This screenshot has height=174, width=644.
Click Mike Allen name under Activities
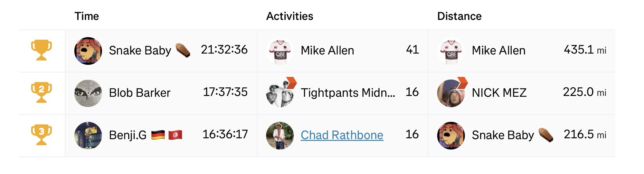tap(327, 50)
